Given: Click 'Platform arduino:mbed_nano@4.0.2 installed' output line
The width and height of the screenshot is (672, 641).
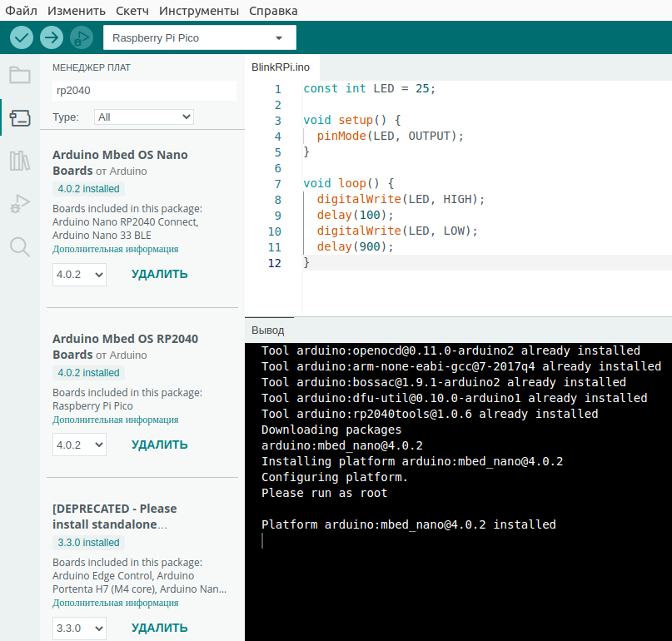Looking at the screenshot, I should 408,525.
